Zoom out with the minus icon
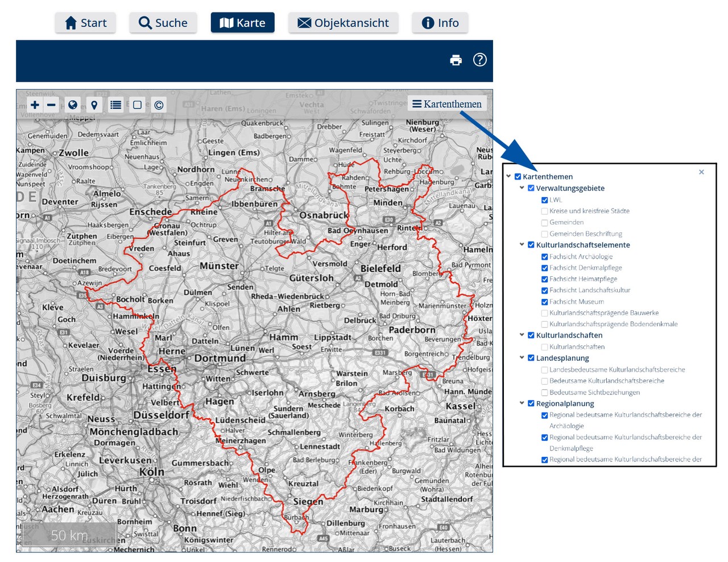Screen dimensions: 728x562 [51, 105]
